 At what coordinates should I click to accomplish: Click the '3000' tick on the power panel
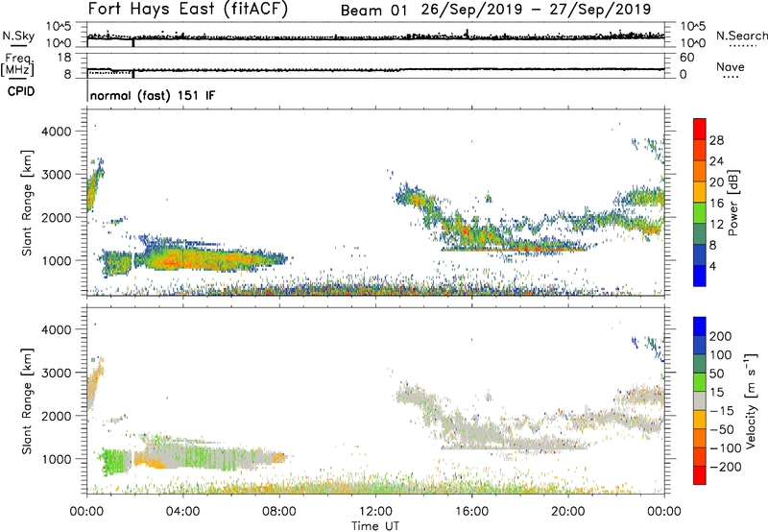[x=56, y=175]
